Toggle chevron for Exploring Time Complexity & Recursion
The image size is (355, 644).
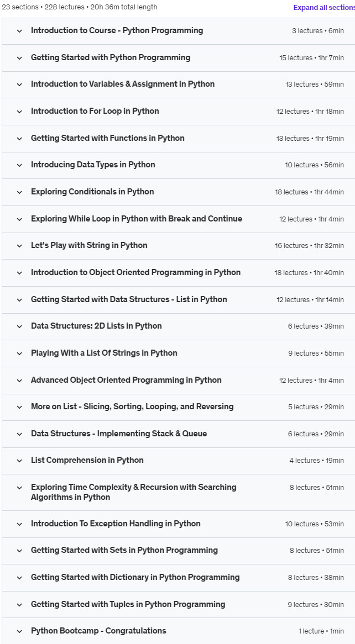(x=19, y=488)
